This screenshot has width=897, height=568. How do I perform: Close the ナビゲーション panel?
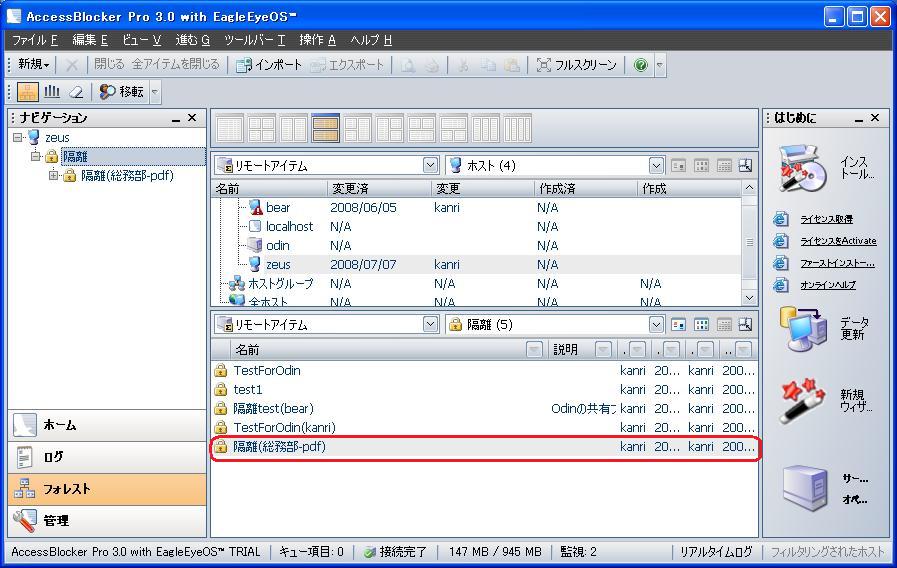pos(192,117)
